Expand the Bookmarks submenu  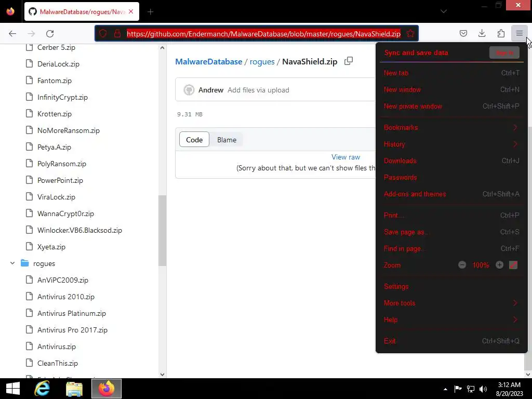[x=451, y=128]
